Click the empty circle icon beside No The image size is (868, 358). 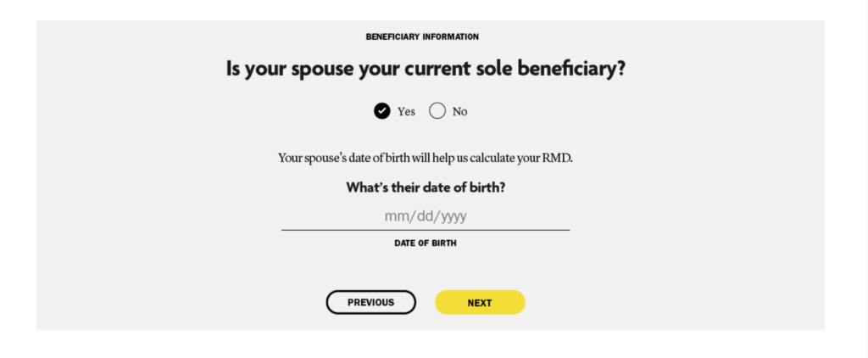437,111
